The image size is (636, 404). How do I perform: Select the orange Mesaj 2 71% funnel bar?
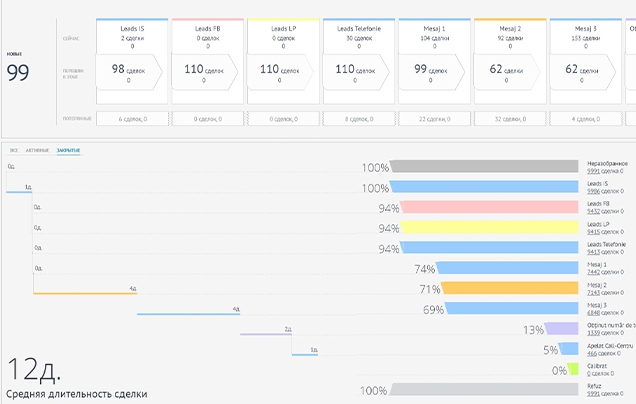click(510, 289)
